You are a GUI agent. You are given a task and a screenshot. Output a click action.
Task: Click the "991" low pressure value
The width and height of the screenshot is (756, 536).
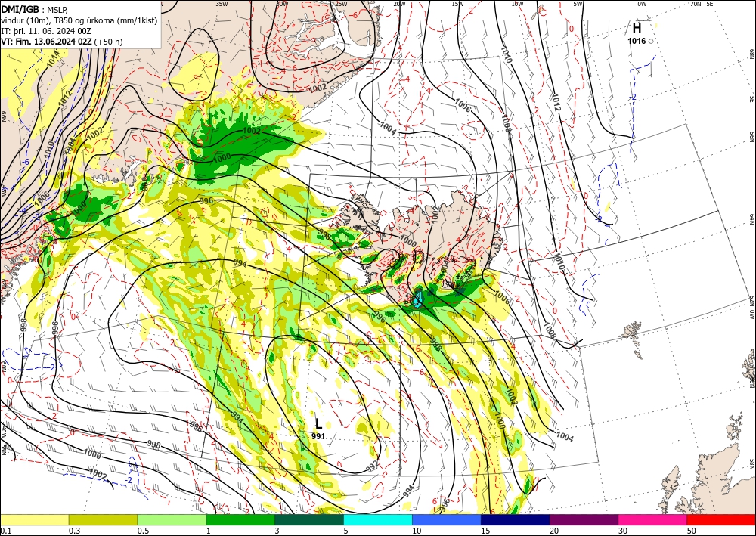click(318, 436)
